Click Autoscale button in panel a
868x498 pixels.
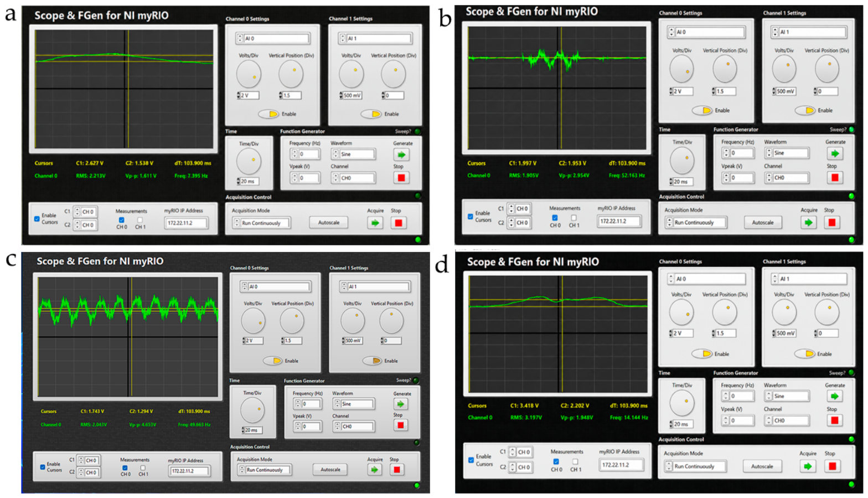tap(329, 223)
